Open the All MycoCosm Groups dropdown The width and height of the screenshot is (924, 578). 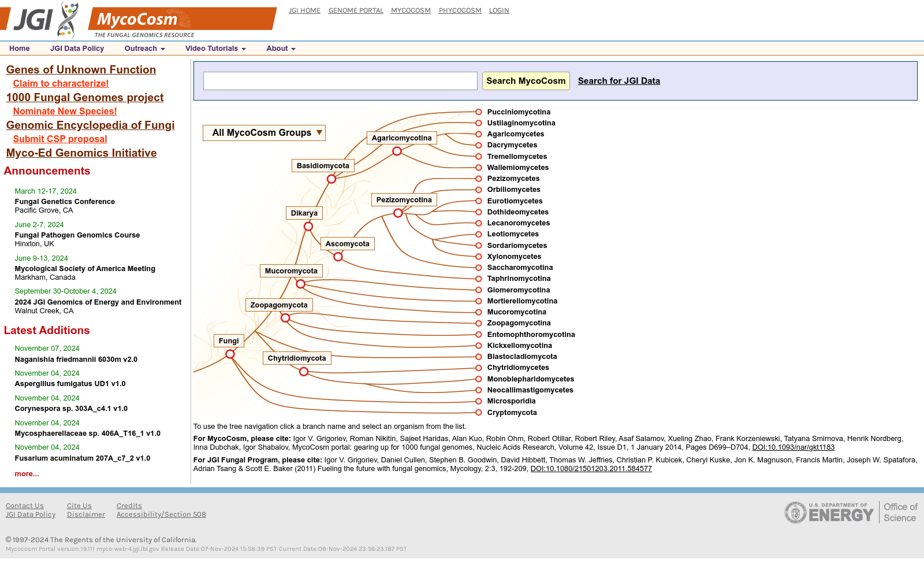click(x=264, y=133)
